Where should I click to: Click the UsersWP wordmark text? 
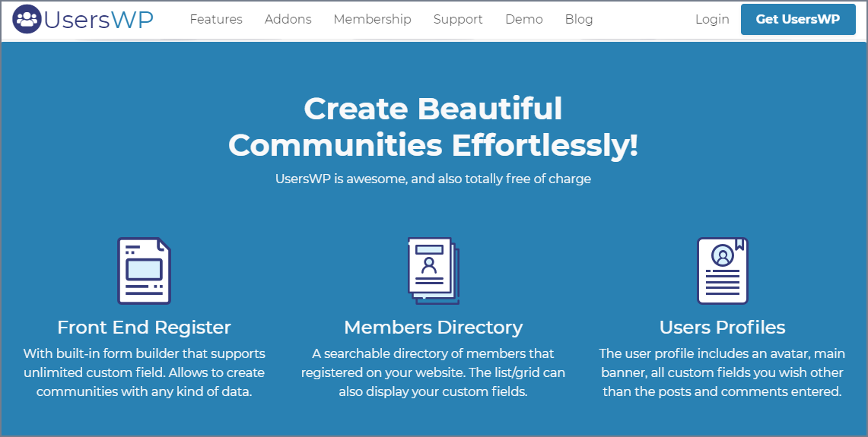[x=99, y=19]
